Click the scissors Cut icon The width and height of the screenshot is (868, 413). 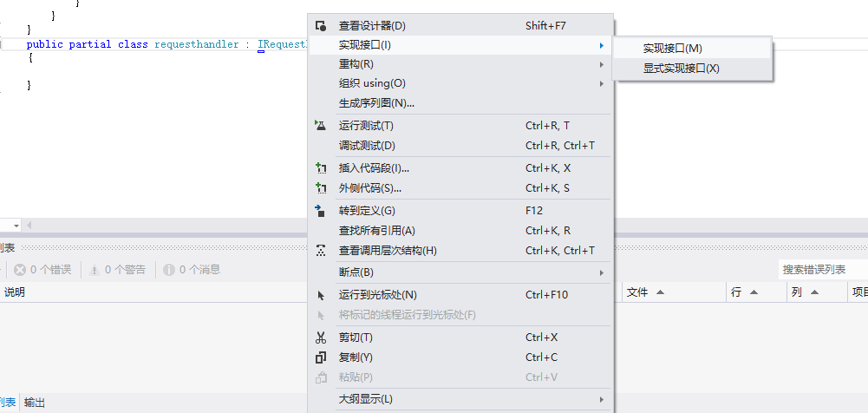coord(321,338)
